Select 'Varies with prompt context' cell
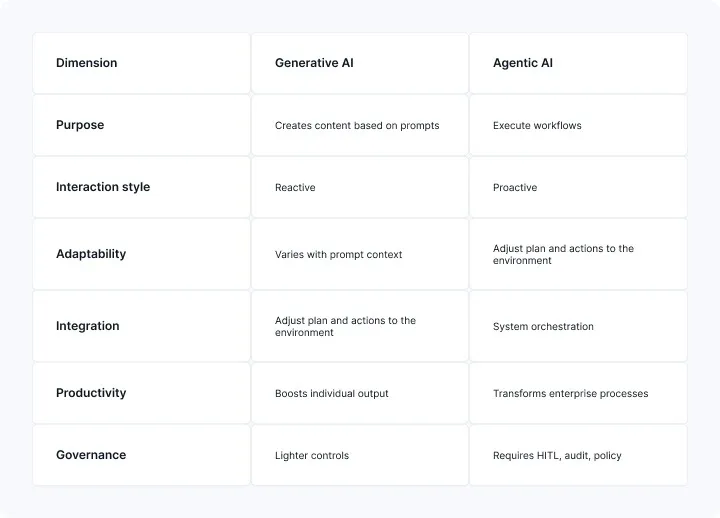Viewport: 720px width, 518px height. coord(360,254)
